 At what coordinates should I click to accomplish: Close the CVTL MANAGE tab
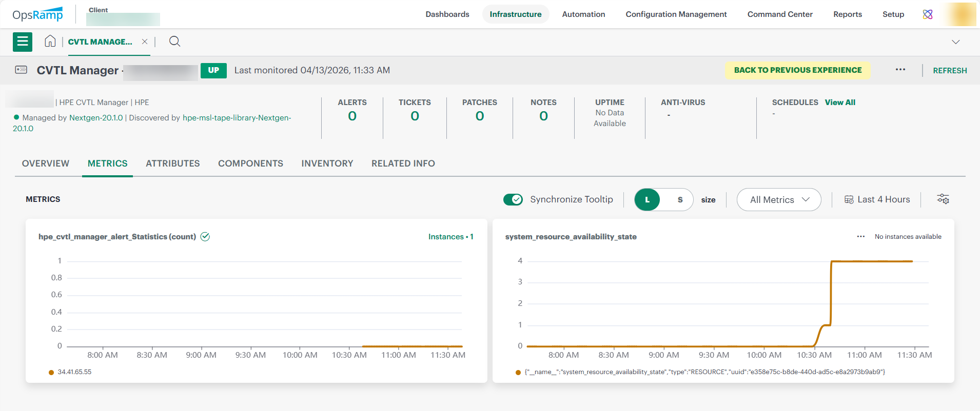tap(145, 42)
